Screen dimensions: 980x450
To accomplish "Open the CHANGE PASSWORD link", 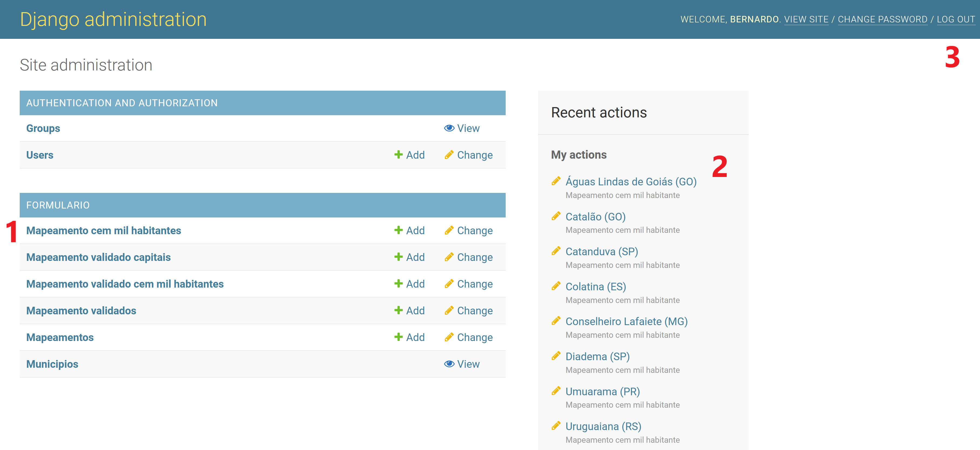I will pyautogui.click(x=882, y=19).
